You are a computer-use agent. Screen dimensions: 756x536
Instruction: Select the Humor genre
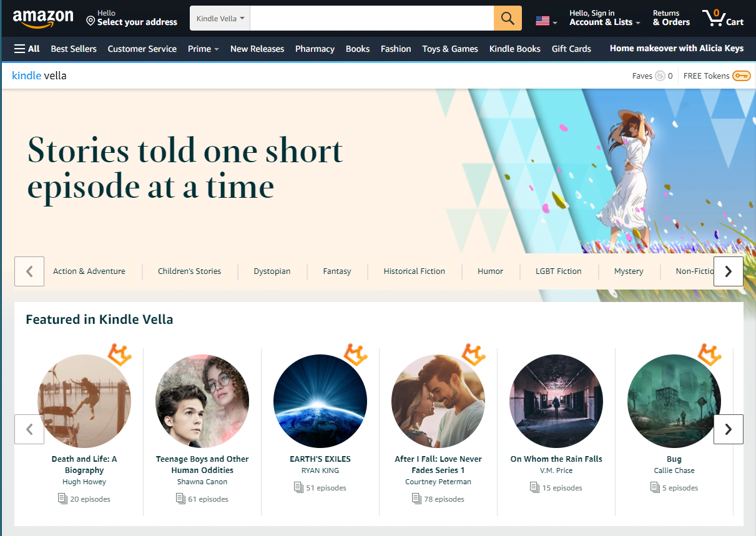click(491, 271)
